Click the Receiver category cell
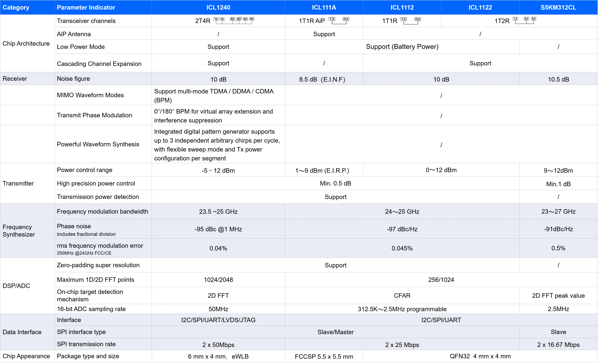This screenshot has height=364, width=598. (x=27, y=79)
